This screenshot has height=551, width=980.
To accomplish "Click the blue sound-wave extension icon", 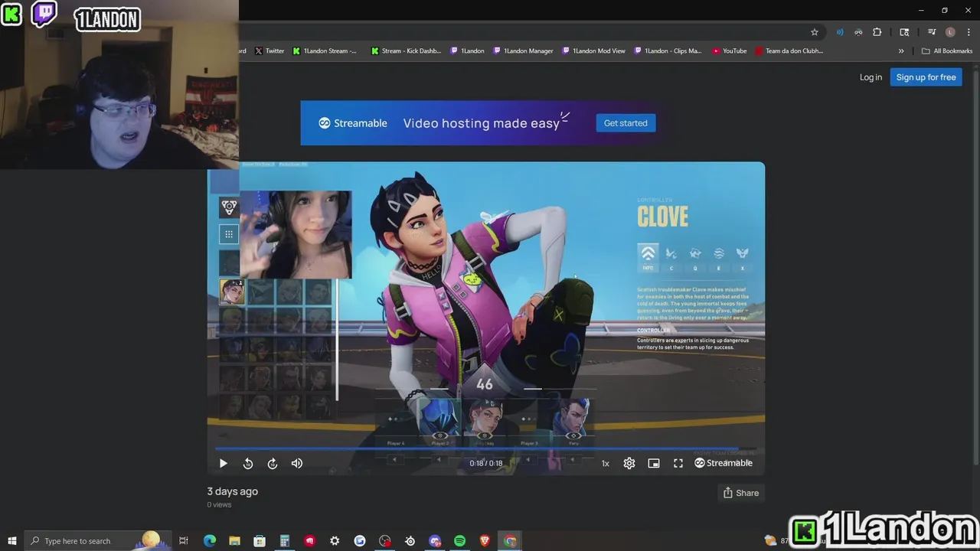I will pyautogui.click(x=840, y=32).
